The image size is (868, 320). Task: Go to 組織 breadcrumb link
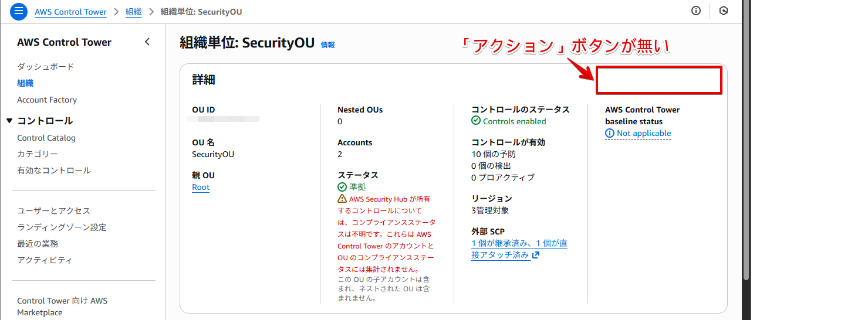[x=134, y=12]
